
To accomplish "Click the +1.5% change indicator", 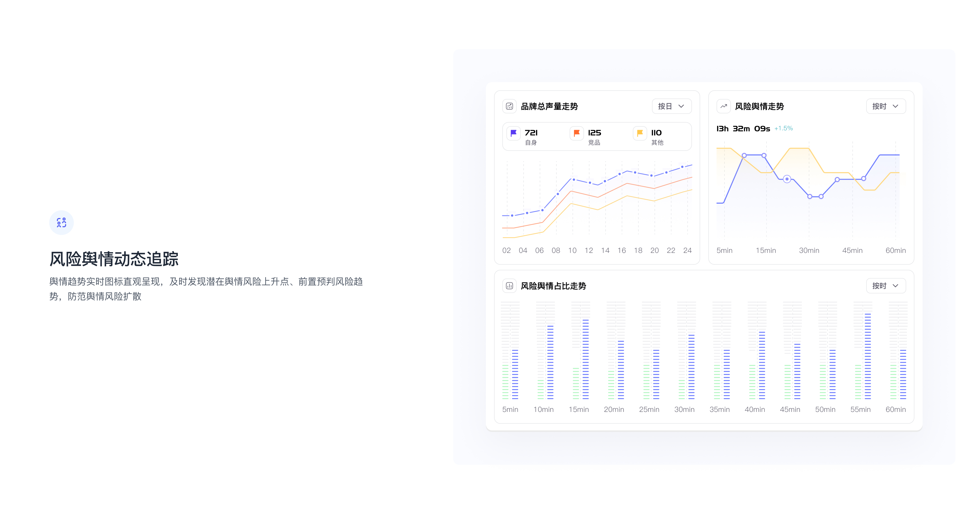I will [783, 128].
